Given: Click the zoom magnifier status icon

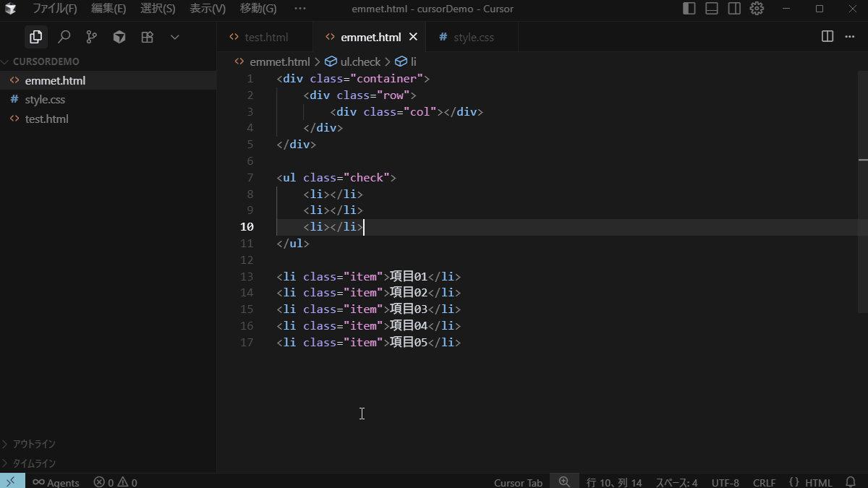Looking at the screenshot, I should 564,481.
